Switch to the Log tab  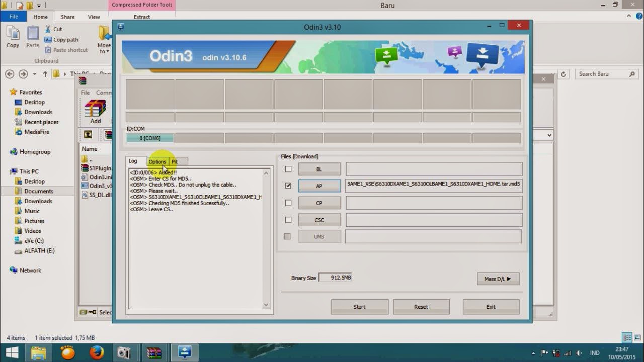pyautogui.click(x=133, y=161)
